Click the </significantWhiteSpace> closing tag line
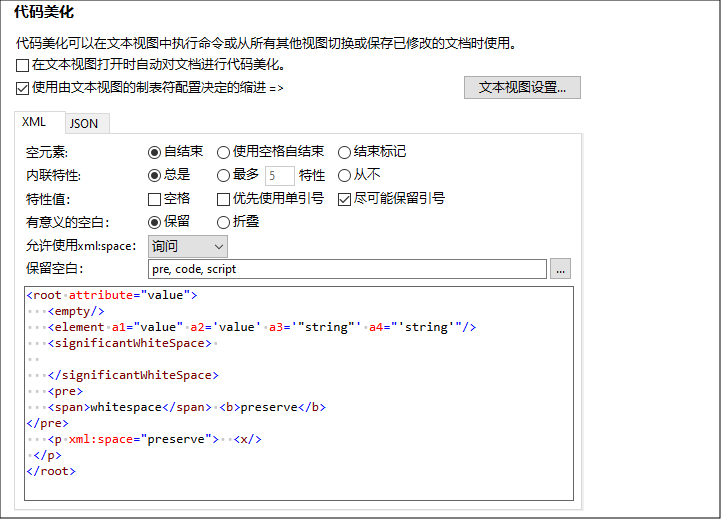 point(133,376)
